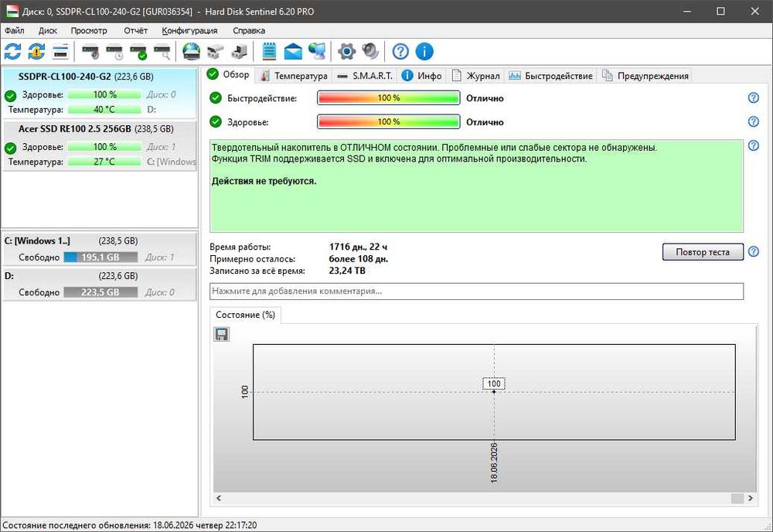Open the Конфигурация menu
773x532 pixels.
(x=189, y=31)
